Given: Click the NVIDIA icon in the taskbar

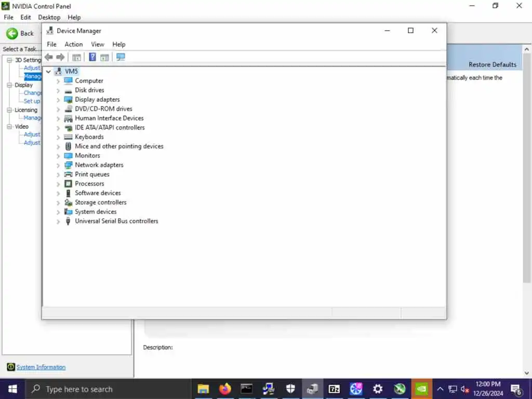Looking at the screenshot, I should [421, 389].
